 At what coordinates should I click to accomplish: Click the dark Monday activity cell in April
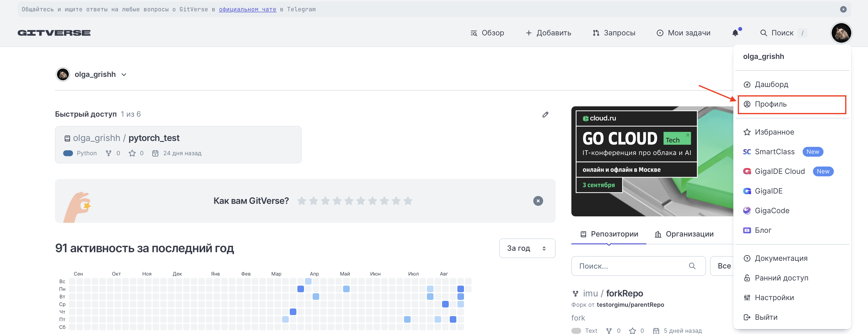click(x=301, y=289)
